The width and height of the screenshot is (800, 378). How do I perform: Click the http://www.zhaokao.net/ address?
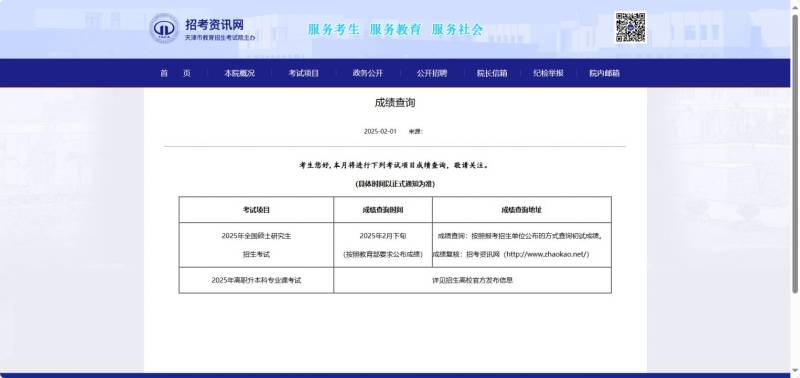[x=546, y=254]
